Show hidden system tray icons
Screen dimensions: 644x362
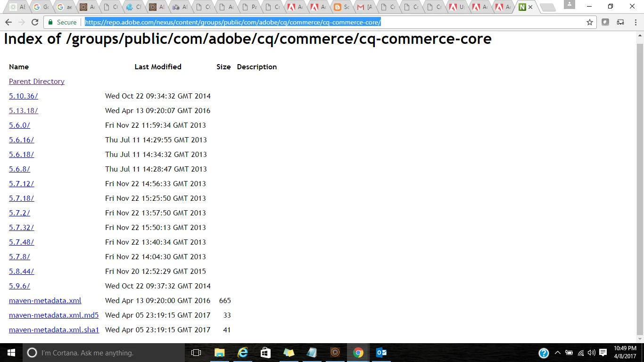point(558,353)
